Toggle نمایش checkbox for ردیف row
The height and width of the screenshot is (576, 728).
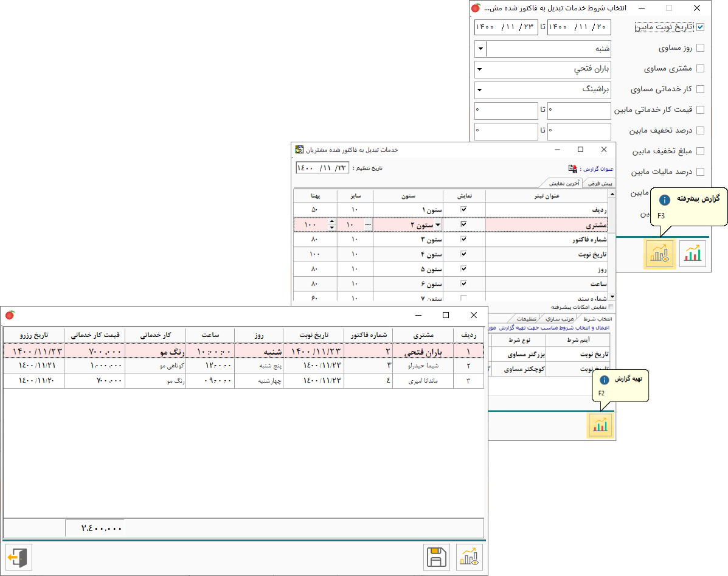(x=463, y=209)
